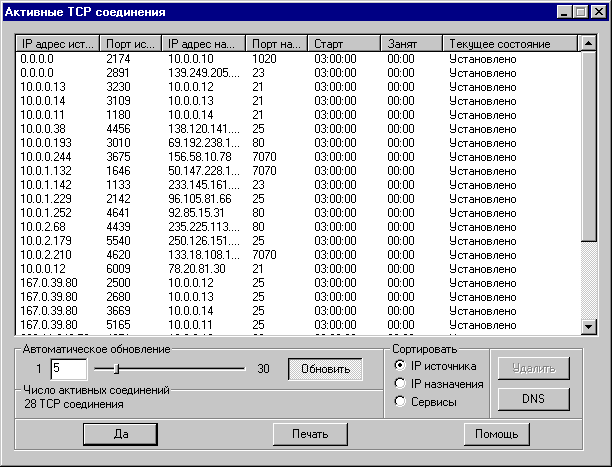The height and width of the screenshot is (467, 612).
Task: Select row with destination 156.58.10.78
Action: coord(203,157)
